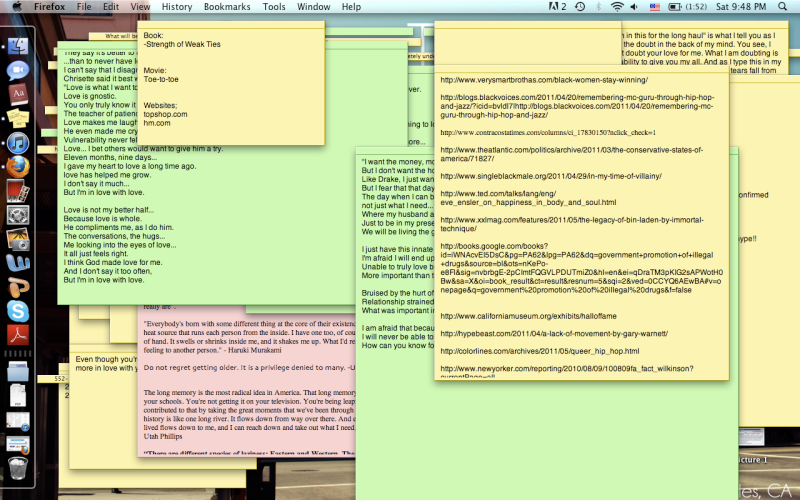Screen dimensions: 800x500
Task: Open iPhoto from the Dock
Action: point(18,239)
